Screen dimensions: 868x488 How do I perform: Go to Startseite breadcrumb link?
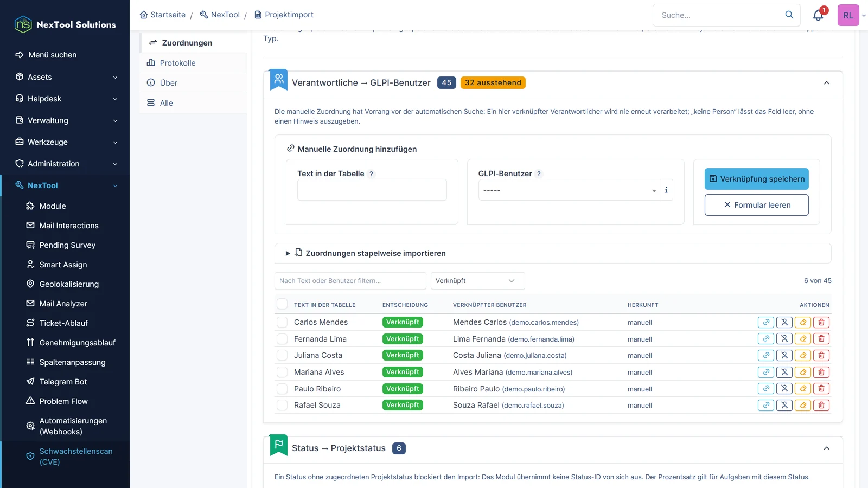[x=162, y=15]
